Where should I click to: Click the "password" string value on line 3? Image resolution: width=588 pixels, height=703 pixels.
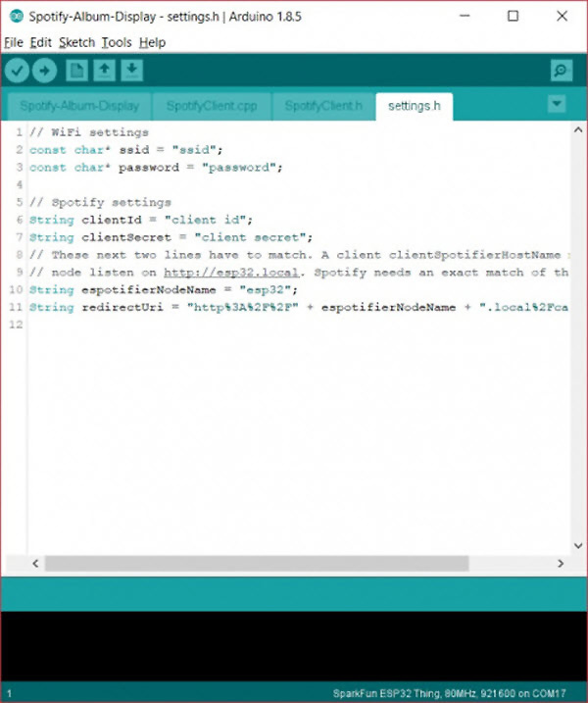tap(238, 168)
